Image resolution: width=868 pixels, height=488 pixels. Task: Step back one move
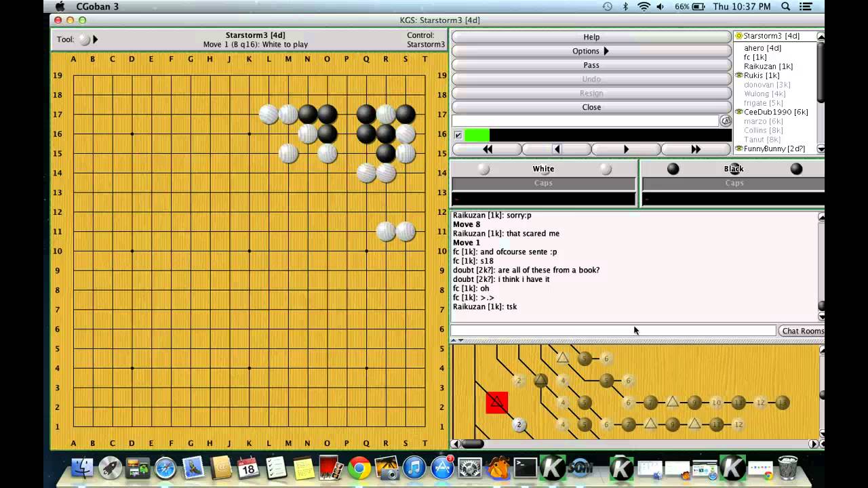tap(557, 149)
